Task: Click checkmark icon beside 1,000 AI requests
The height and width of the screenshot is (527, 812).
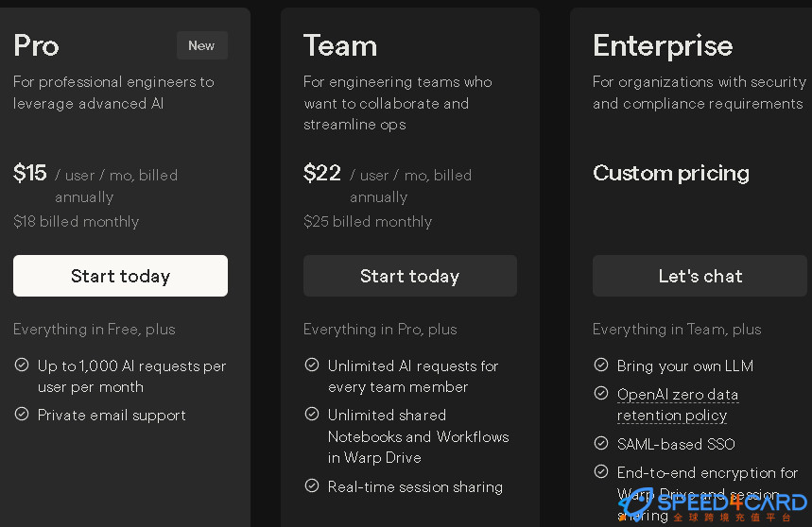Action: coord(22,365)
